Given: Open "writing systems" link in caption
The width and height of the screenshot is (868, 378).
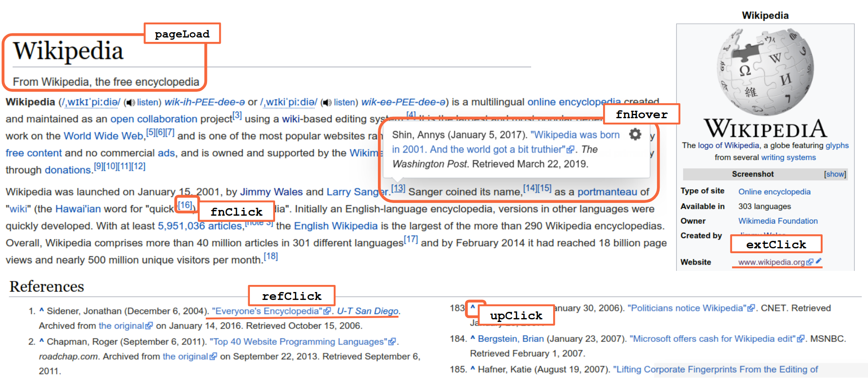Looking at the screenshot, I should point(789,157).
